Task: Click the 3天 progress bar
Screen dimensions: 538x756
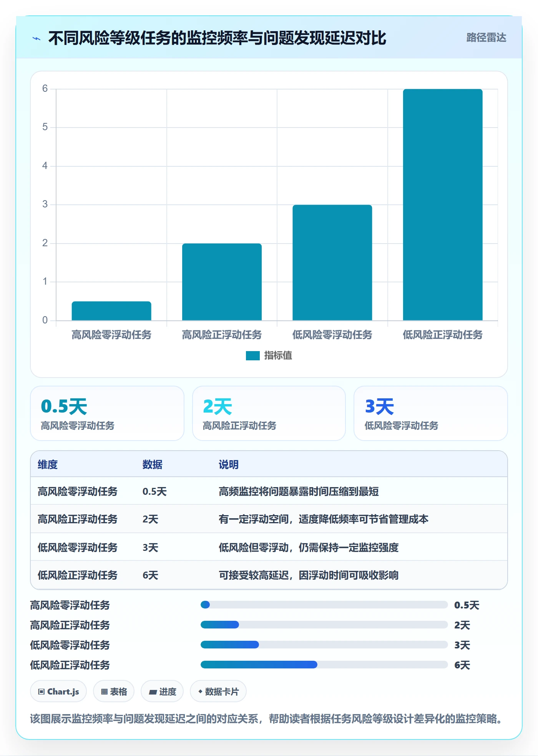Action: 324,645
